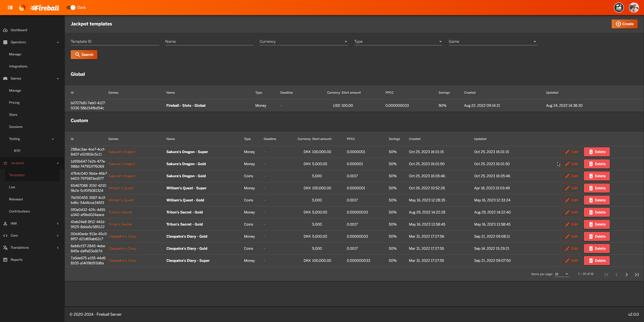Image resolution: width=644 pixels, height=322 pixels.
Task: Open the Game filter dropdown
Action: point(493,42)
